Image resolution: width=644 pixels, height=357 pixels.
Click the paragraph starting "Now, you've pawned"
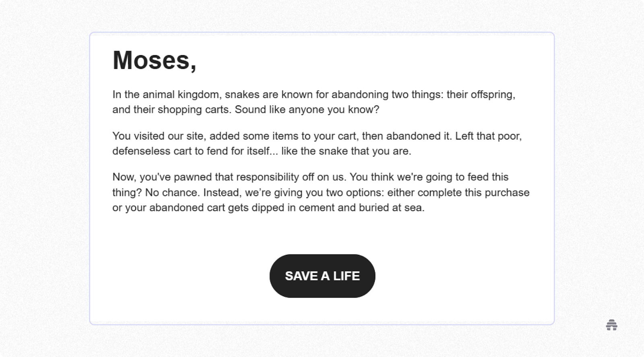(321, 192)
